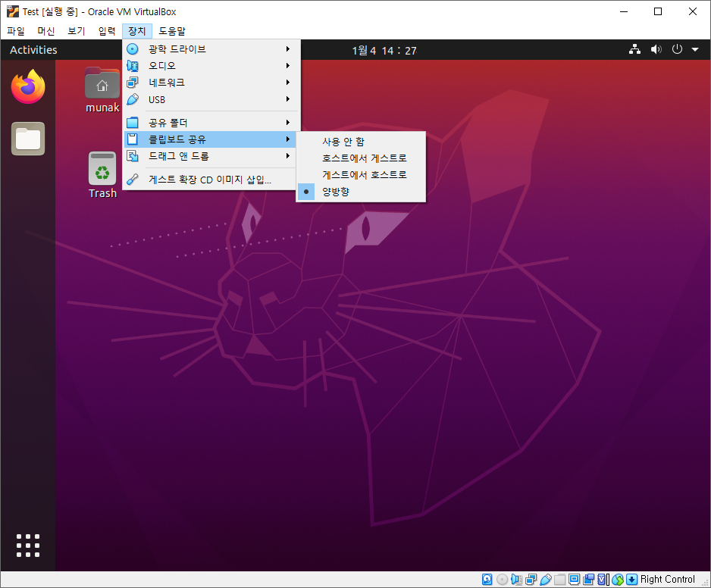The image size is (711, 588).
Task: Click the 'Right Control' host key label
Action: coord(667,580)
